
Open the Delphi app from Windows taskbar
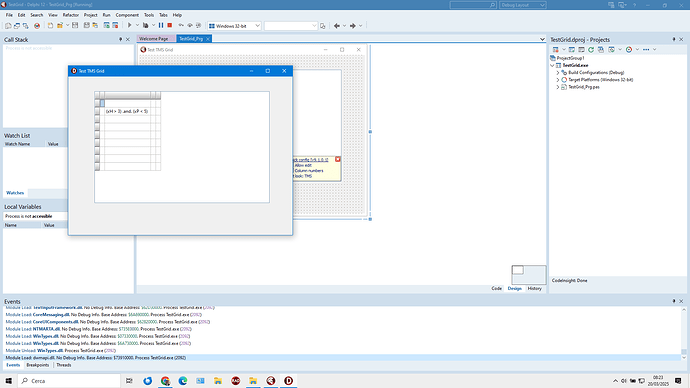click(289, 381)
